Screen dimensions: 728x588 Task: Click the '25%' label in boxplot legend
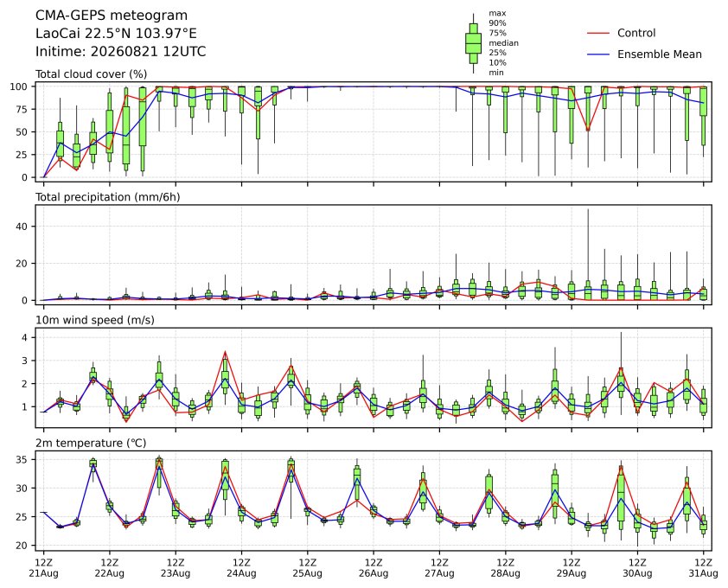(x=497, y=53)
